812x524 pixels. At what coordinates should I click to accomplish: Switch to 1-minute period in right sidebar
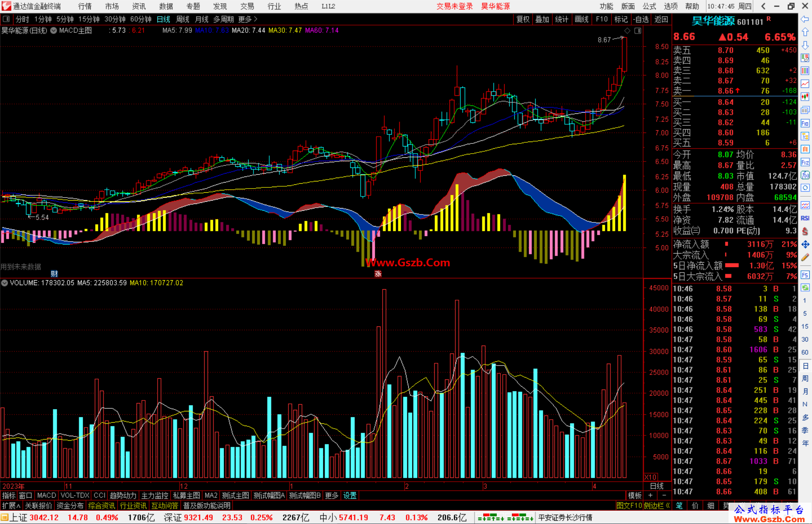pyautogui.click(x=805, y=301)
